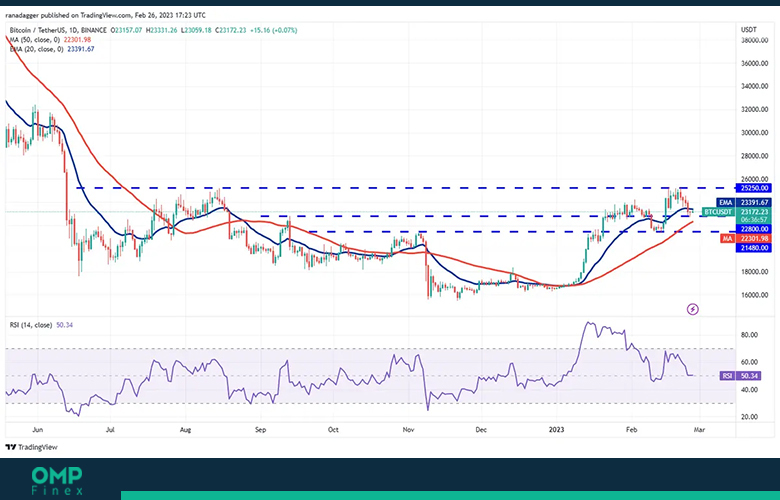Click the 16000.00 price axis label

[754, 295]
